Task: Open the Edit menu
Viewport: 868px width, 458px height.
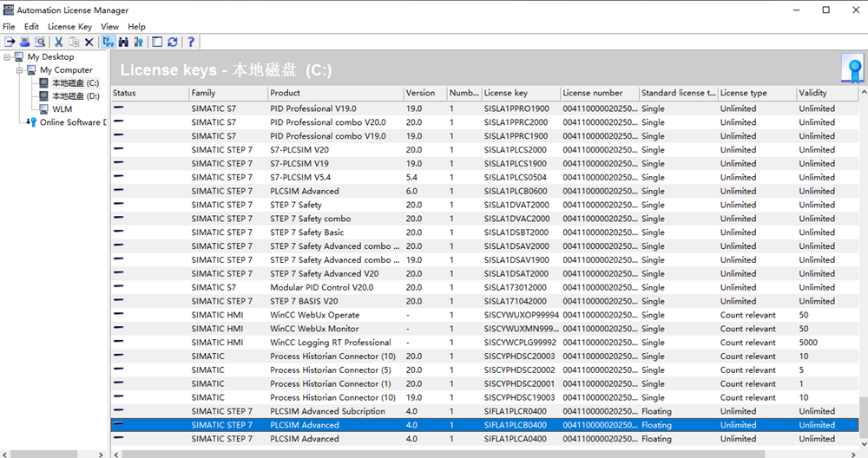Action: point(31,27)
